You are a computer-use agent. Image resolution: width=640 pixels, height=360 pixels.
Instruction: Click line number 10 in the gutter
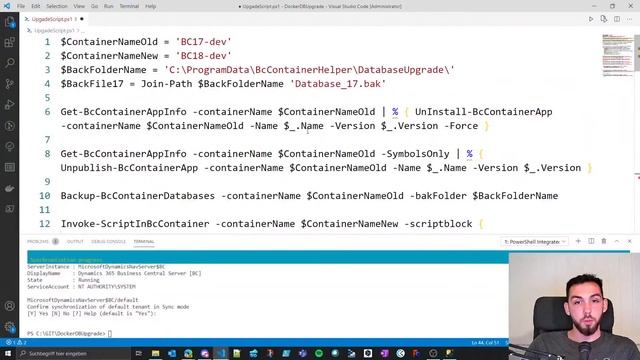pos(44,196)
